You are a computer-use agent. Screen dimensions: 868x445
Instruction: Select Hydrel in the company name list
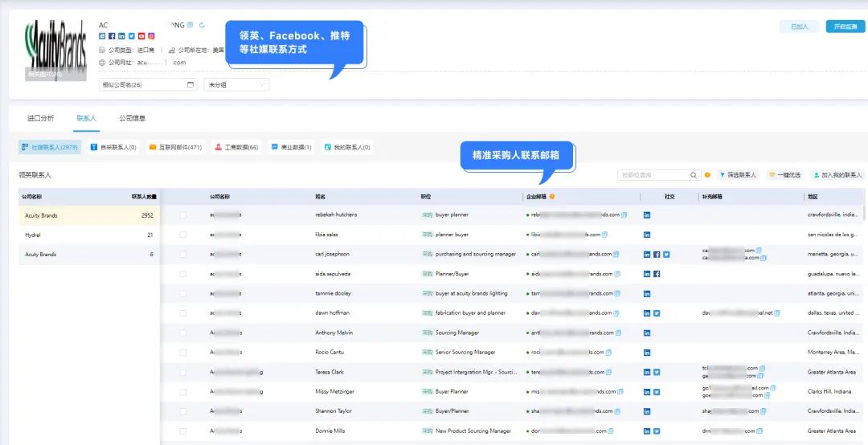pyautogui.click(x=33, y=235)
